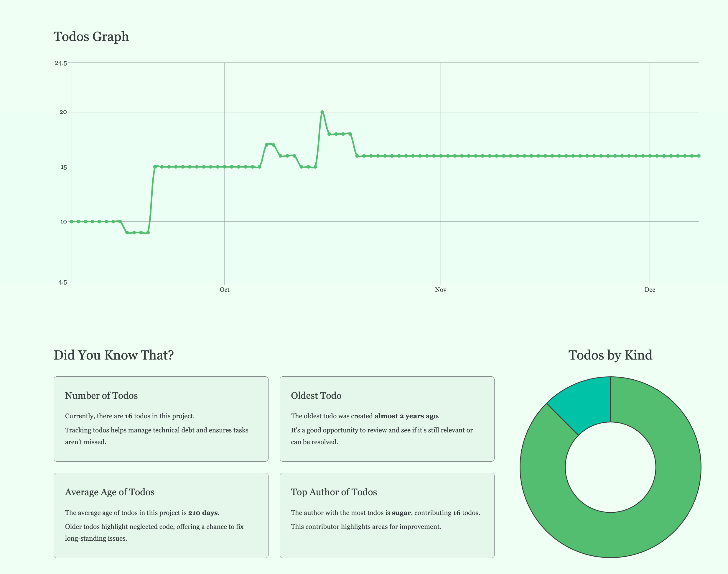Open the Number of Todos card heading
This screenshot has height=574, width=728.
pos(101,396)
